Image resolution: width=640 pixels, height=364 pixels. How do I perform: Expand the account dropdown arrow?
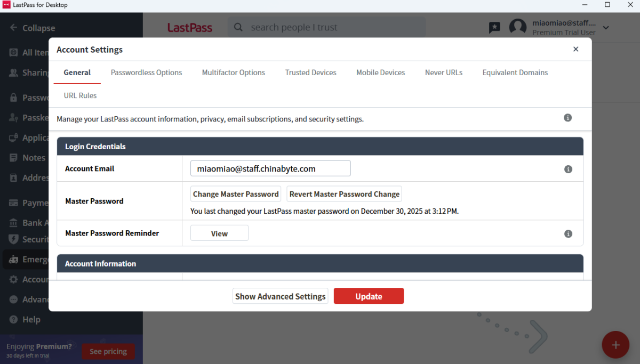pyautogui.click(x=606, y=28)
